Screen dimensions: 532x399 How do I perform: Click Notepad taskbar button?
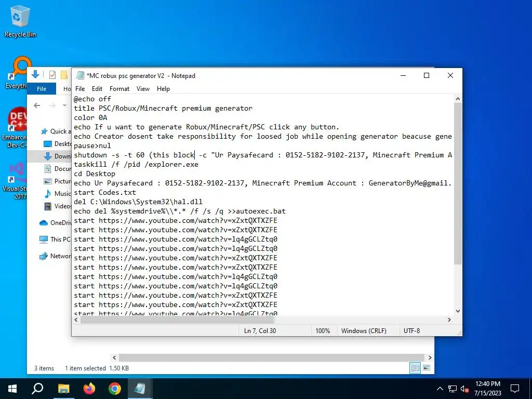click(140, 389)
